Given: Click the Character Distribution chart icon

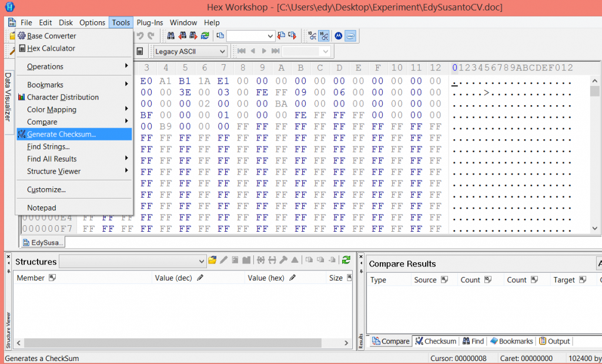Looking at the screenshot, I should pyautogui.click(x=22, y=97).
